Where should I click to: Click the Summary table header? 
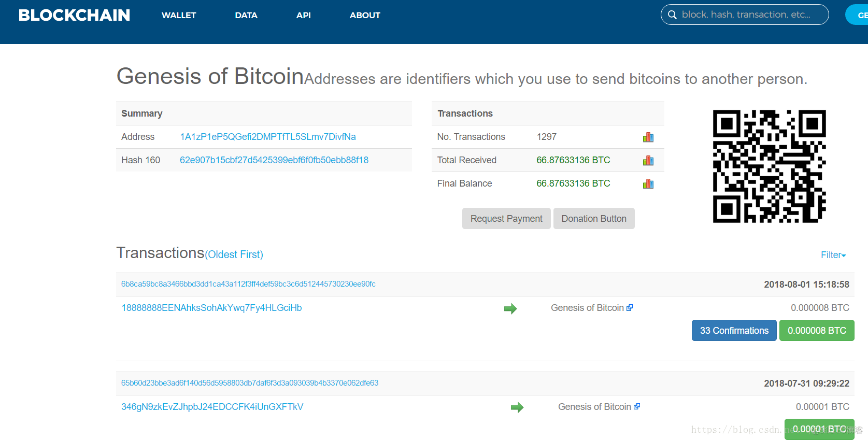coord(264,113)
